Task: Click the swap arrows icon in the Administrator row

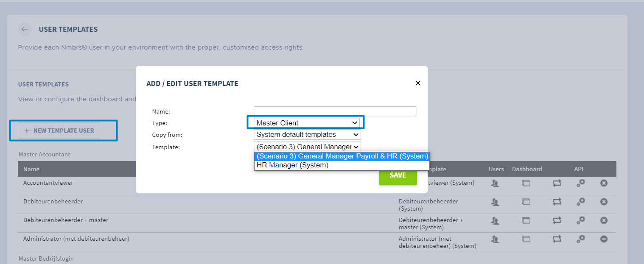Action: (557, 239)
